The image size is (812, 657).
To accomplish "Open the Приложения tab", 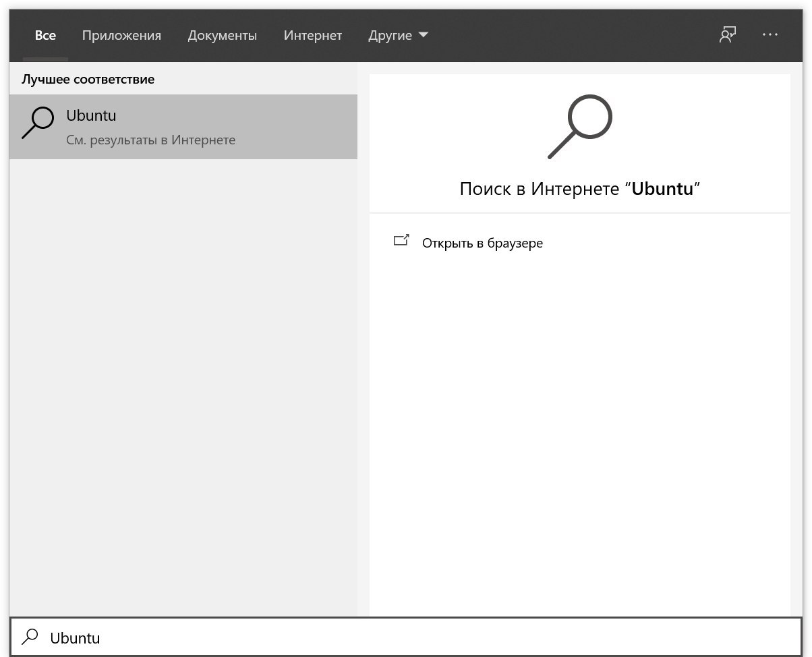I will click(x=121, y=36).
